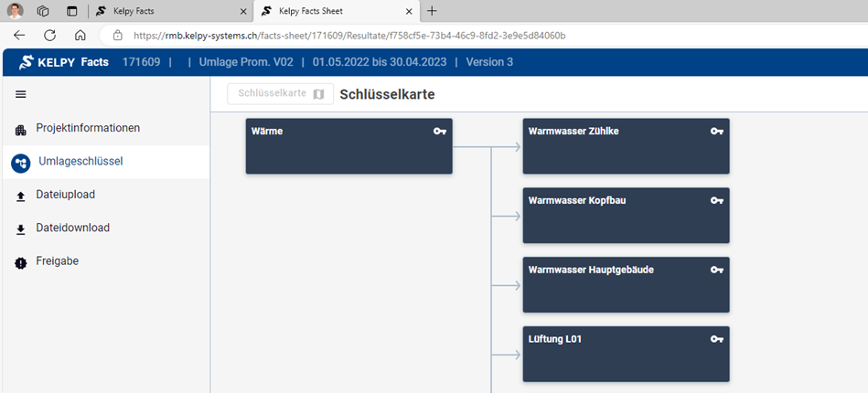The width and height of the screenshot is (868, 393).
Task: Open a new browser tab
Action: (x=432, y=11)
